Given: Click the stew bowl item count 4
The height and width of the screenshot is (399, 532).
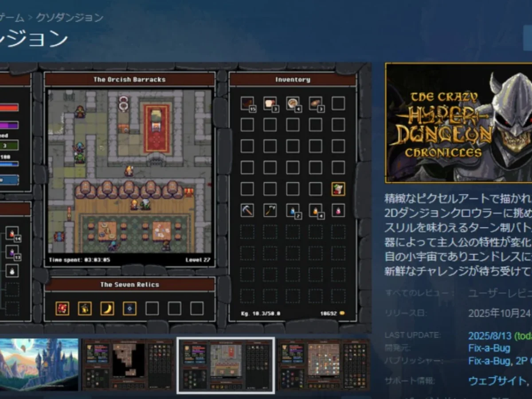Looking at the screenshot, I should (x=293, y=103).
